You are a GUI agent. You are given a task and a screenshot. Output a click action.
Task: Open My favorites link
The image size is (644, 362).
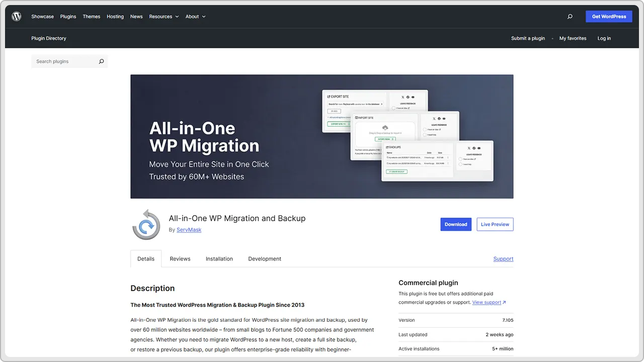coord(573,38)
